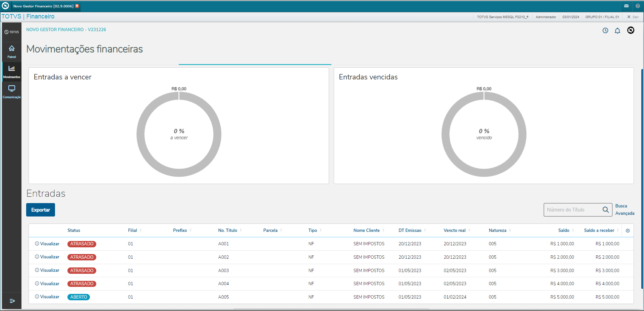644x311 pixels.
Task: Click TOTVS Serviços MSSQL P2210_ff label
Action: [x=502, y=17]
